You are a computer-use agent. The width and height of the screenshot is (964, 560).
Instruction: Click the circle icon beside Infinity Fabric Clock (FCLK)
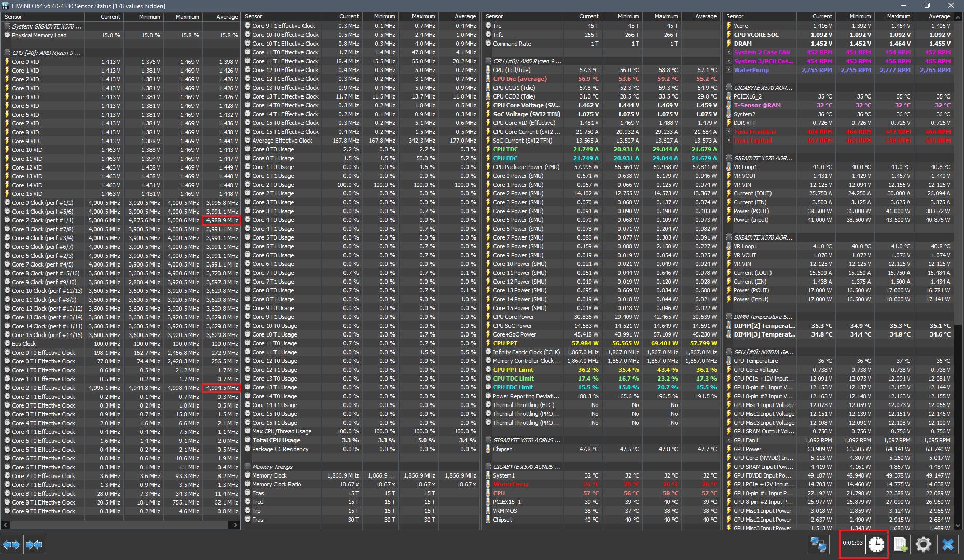tap(488, 352)
